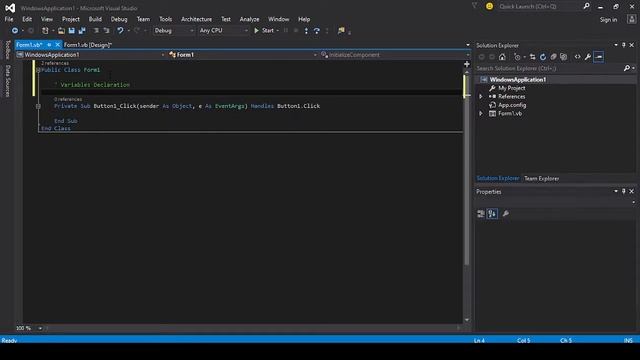640x360 pixels.
Task: Open the editor zoom percent dropdown
Action: point(40,328)
